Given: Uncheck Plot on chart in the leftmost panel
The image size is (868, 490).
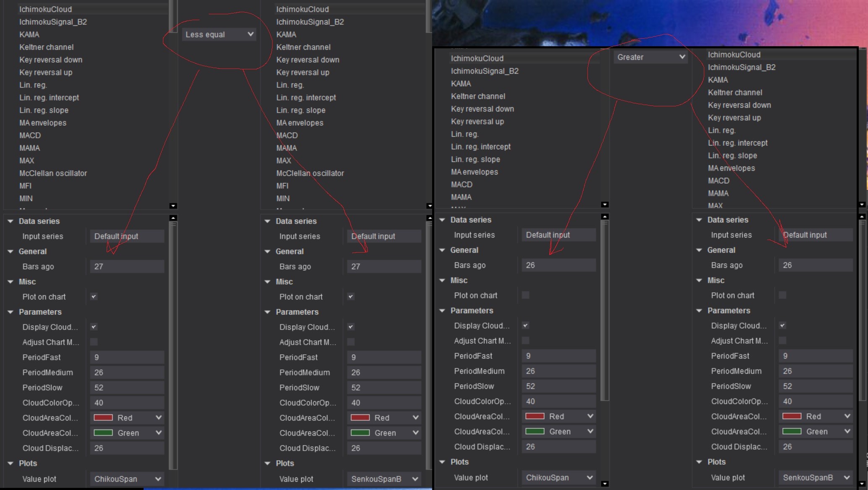Looking at the screenshot, I should pyautogui.click(x=94, y=297).
